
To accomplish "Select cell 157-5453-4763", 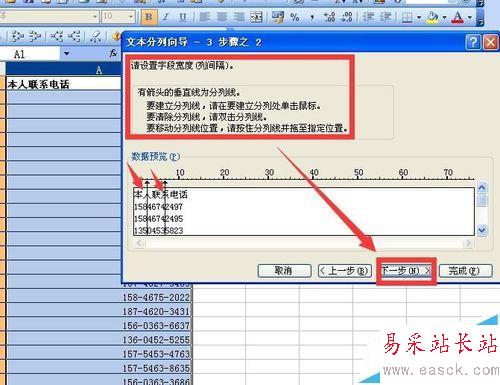I will point(99,354).
